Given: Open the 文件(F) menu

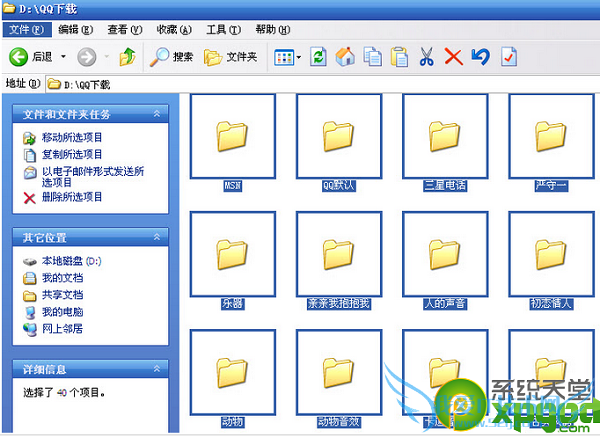Looking at the screenshot, I should click(x=27, y=29).
